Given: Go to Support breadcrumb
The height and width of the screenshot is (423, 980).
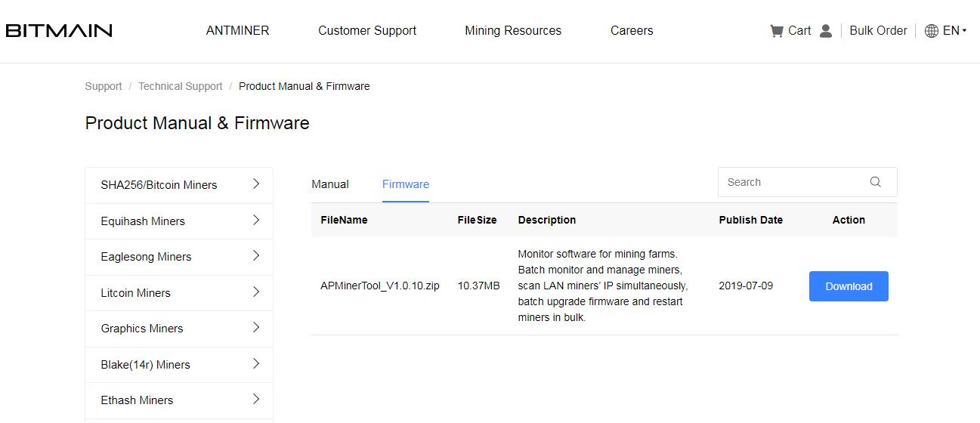Looking at the screenshot, I should [x=104, y=86].
